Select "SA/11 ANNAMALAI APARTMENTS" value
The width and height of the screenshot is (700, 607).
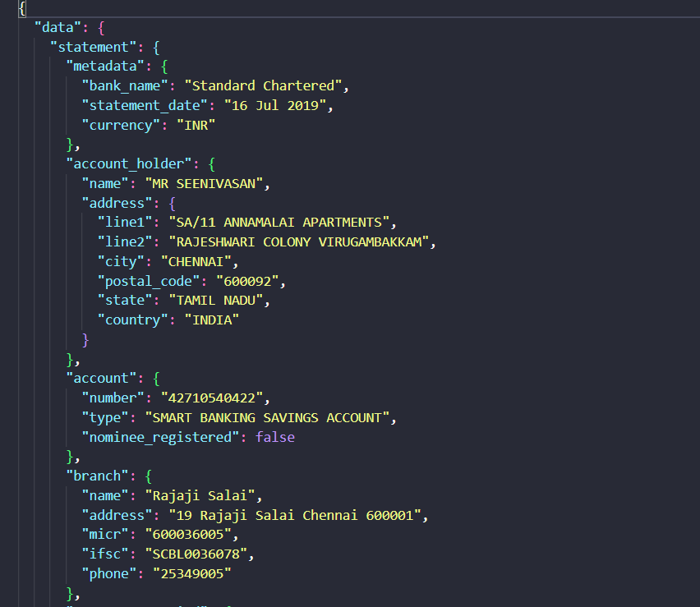279,223
